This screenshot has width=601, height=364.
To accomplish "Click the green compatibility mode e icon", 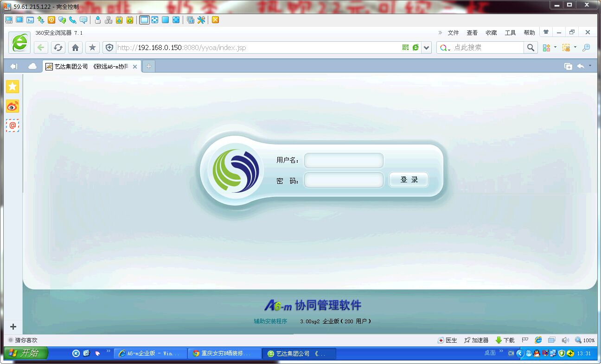I will pyautogui.click(x=416, y=47).
